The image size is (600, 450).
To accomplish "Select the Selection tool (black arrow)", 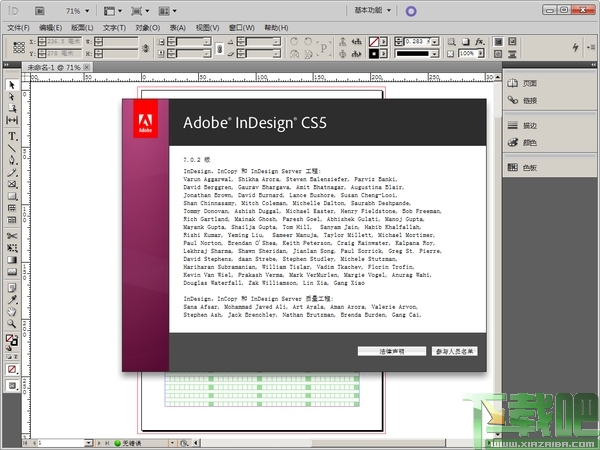I will 11,85.
